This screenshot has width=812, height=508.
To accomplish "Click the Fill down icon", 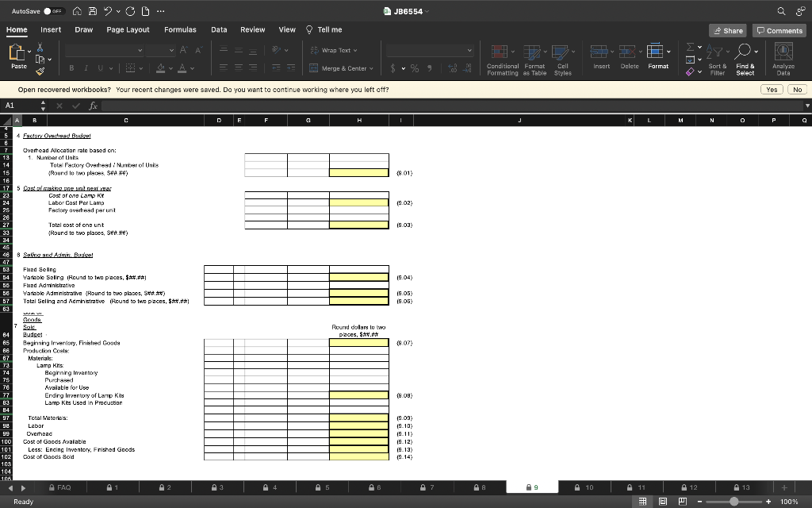I will click(x=691, y=60).
